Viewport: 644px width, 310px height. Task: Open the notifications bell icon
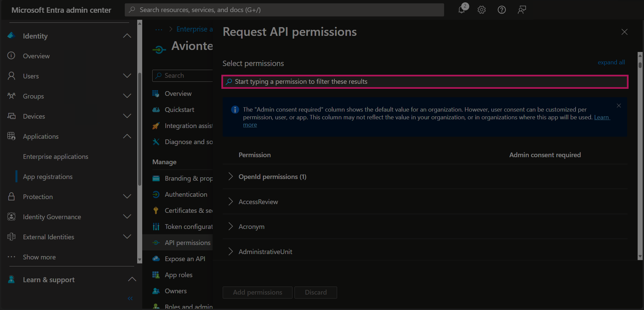click(x=462, y=10)
